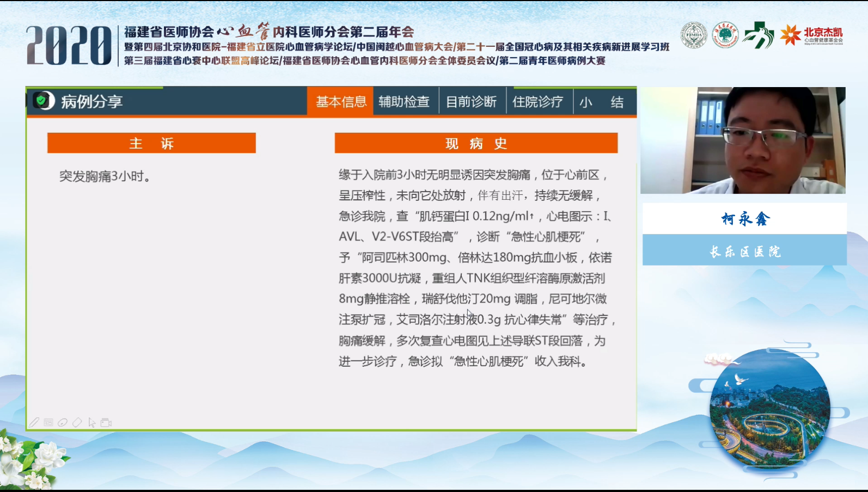Jump to the 小结 summary tab
Viewport: 868px width, 492px height.
[x=602, y=102]
